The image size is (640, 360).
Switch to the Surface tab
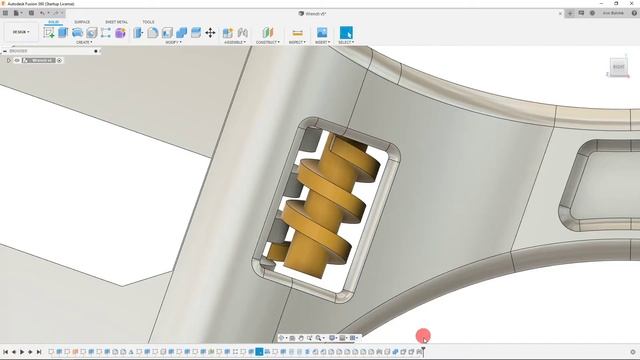(82, 22)
